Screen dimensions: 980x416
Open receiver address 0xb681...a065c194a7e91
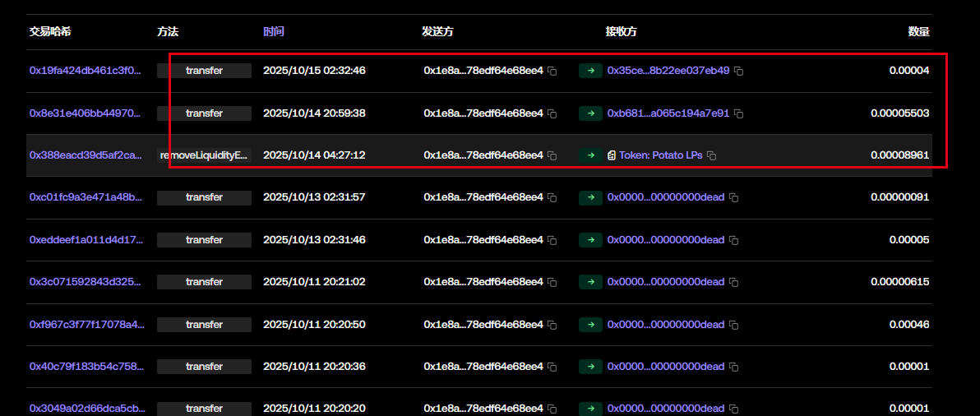tap(668, 113)
